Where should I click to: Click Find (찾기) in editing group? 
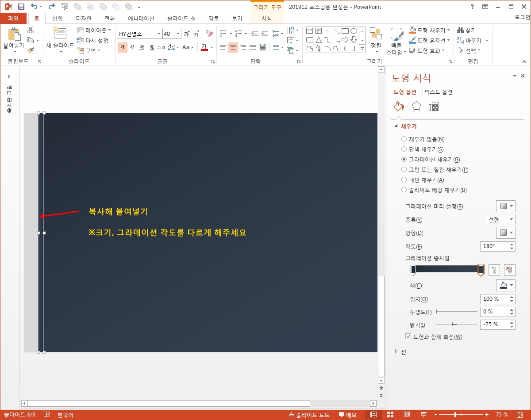466,30
